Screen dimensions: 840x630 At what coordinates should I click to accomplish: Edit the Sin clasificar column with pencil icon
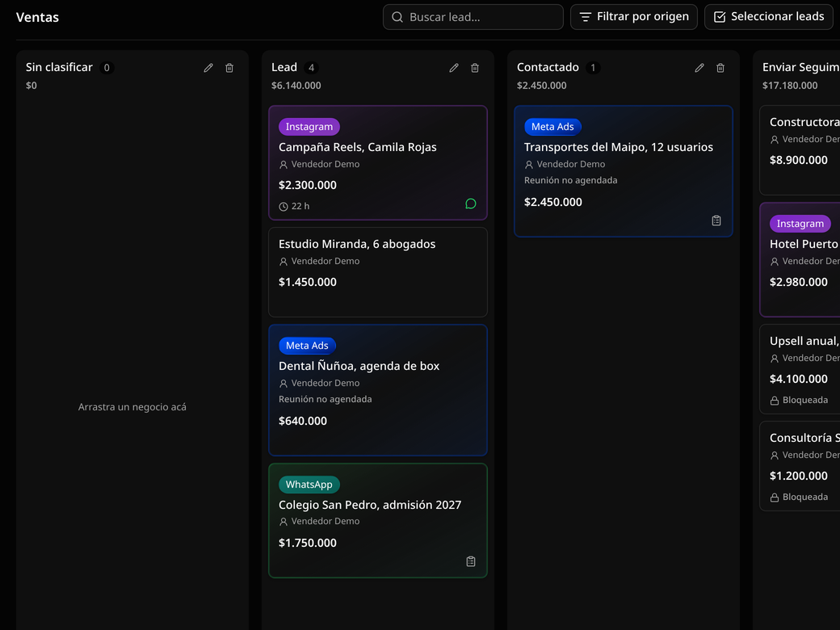tap(208, 68)
